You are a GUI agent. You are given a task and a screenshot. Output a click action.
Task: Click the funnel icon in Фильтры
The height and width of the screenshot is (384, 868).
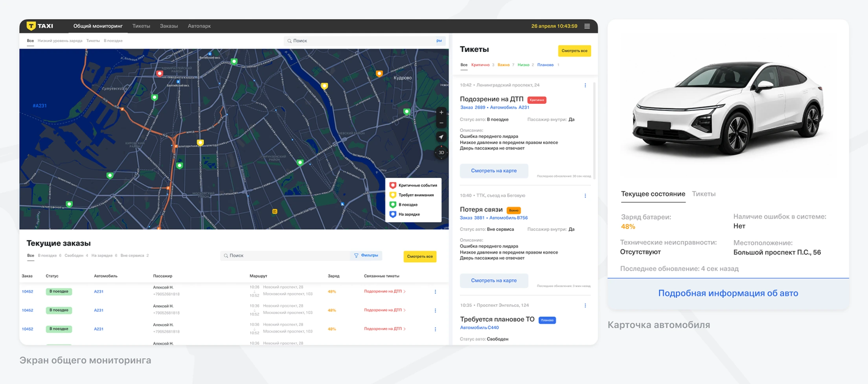tap(356, 256)
